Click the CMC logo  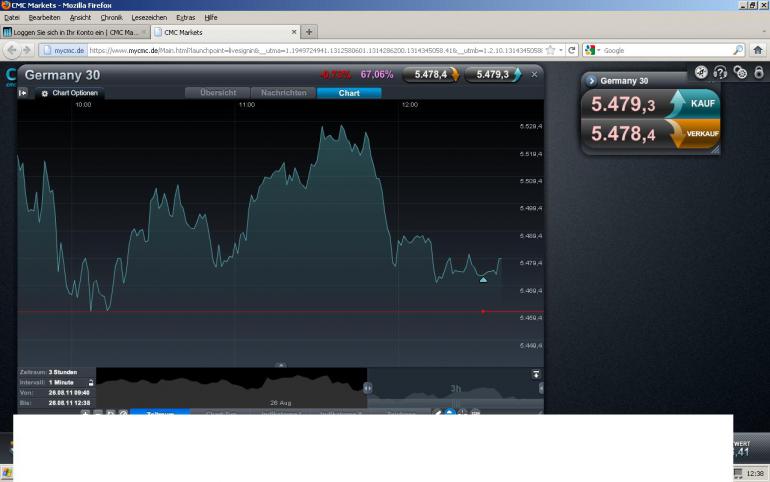pos(10,76)
